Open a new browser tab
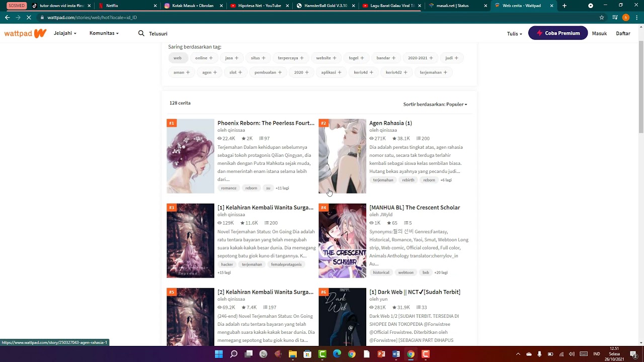644x362 pixels. [565, 6]
